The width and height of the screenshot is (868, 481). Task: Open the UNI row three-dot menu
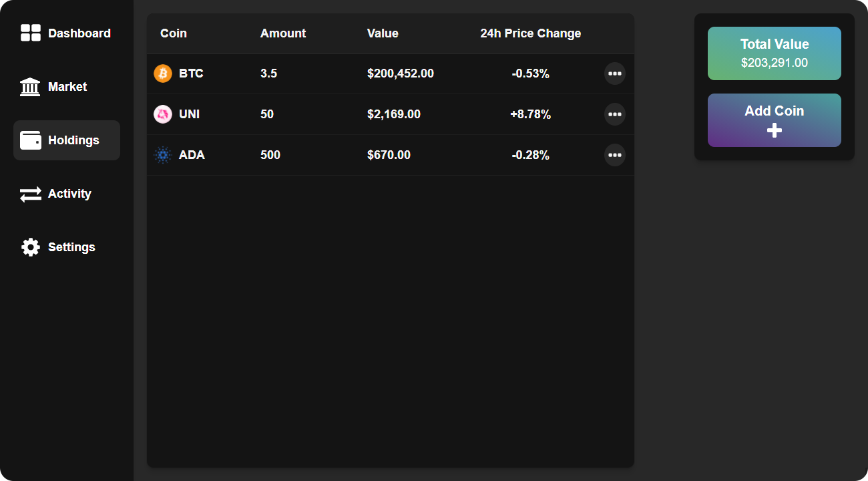pos(614,114)
